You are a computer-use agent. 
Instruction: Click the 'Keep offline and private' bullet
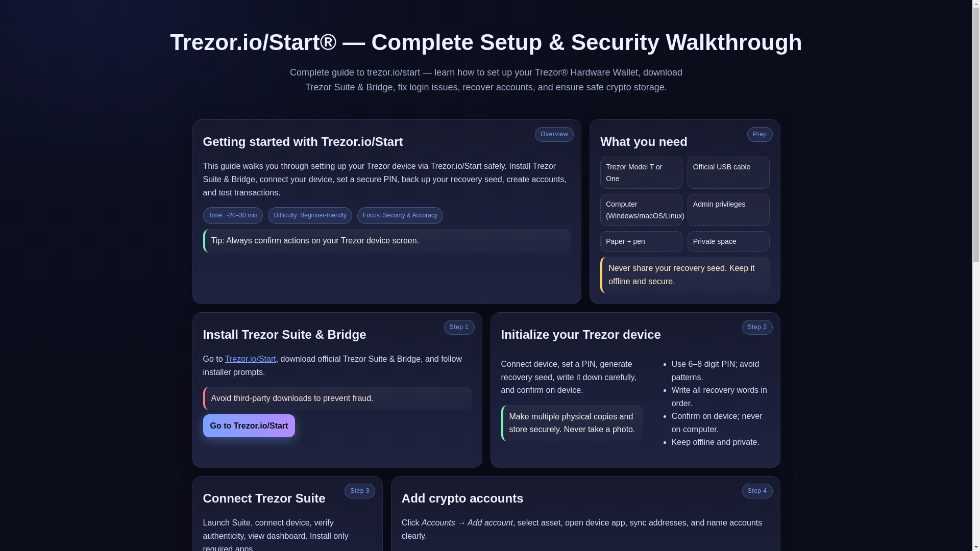pyautogui.click(x=715, y=442)
